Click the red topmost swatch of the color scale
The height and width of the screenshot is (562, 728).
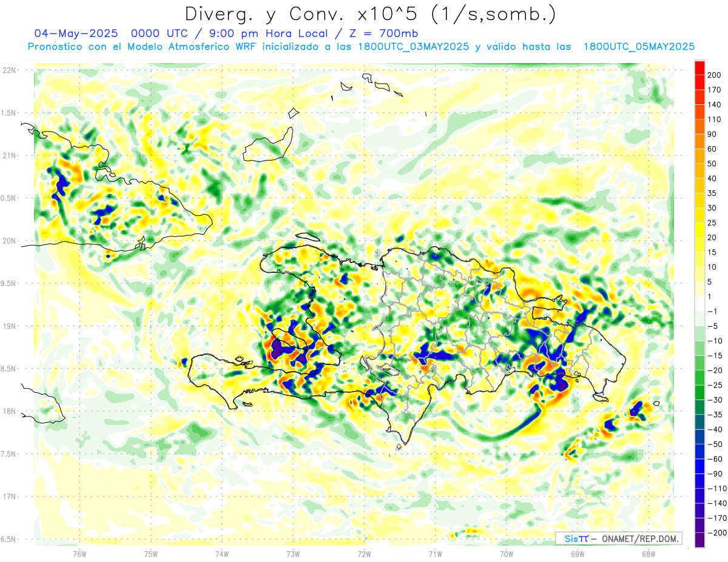(699, 68)
